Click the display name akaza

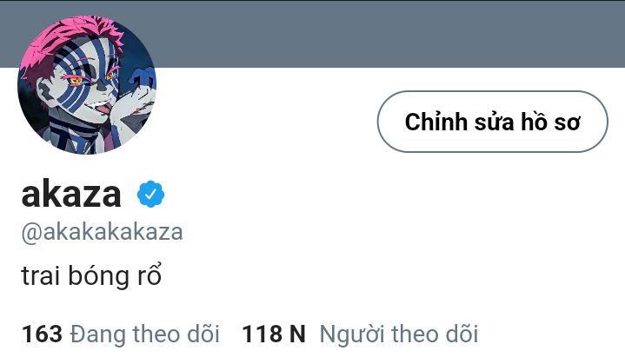pyautogui.click(x=71, y=195)
